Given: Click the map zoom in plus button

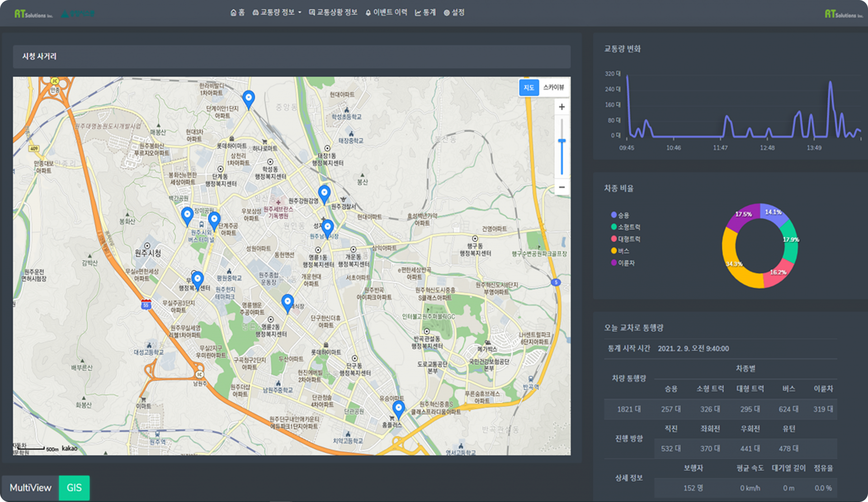Looking at the screenshot, I should (x=561, y=107).
